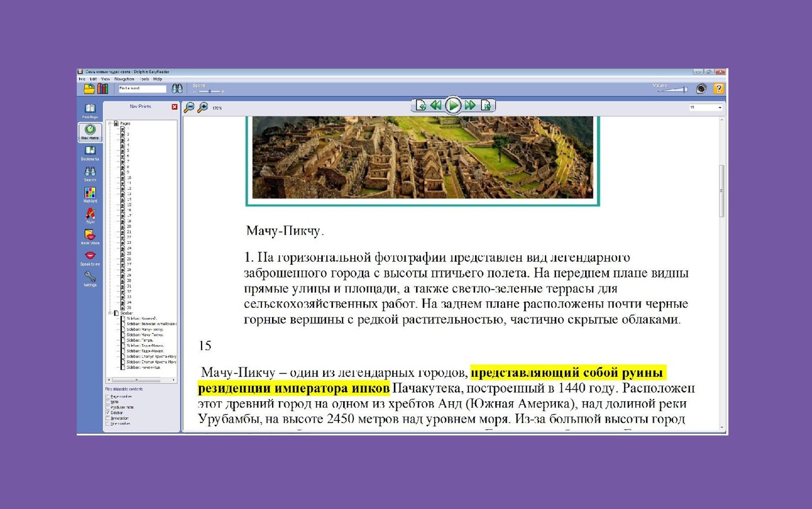Screen dimensions: 812x509
Task: Open the Style settings icon
Action: point(90,214)
